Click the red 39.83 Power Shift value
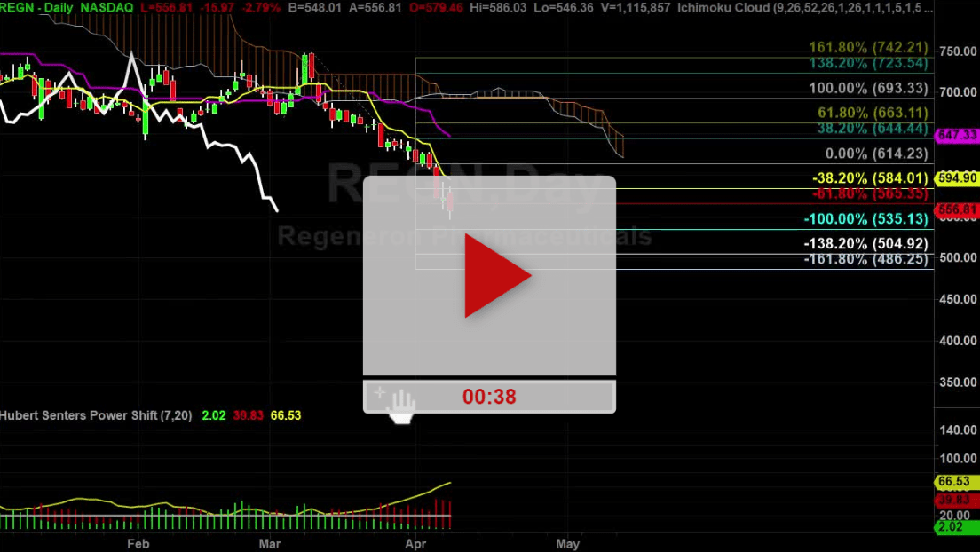 249,415
